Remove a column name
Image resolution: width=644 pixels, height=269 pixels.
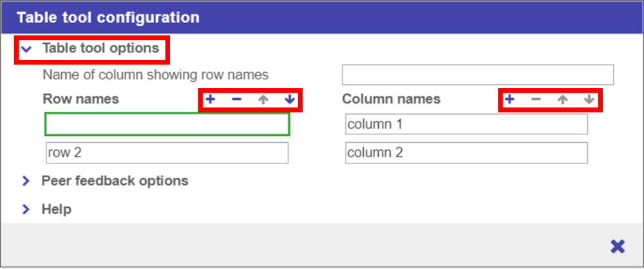tap(536, 99)
